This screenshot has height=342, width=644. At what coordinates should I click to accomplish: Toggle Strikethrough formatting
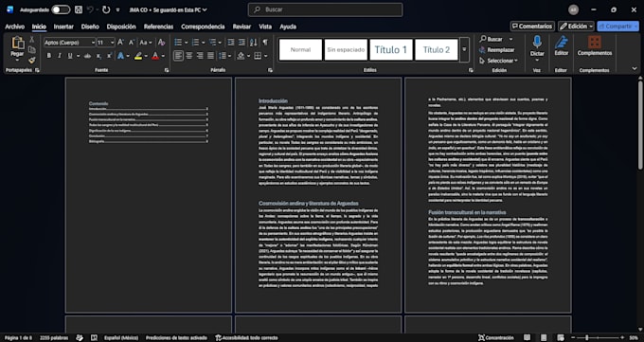pos(87,56)
